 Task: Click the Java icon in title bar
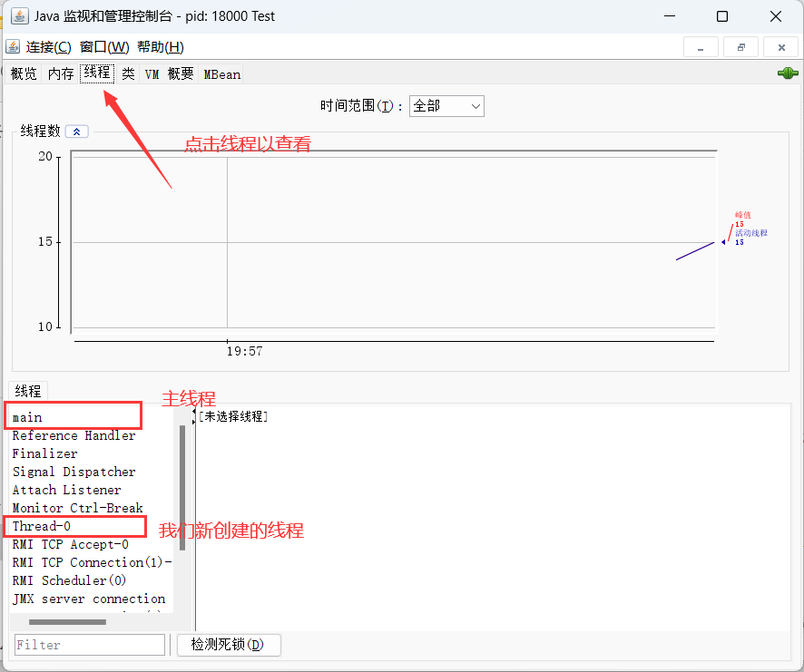pyautogui.click(x=19, y=16)
